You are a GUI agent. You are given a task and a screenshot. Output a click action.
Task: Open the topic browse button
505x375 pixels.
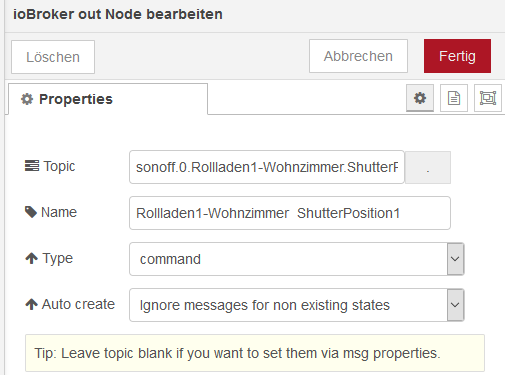[428, 167]
